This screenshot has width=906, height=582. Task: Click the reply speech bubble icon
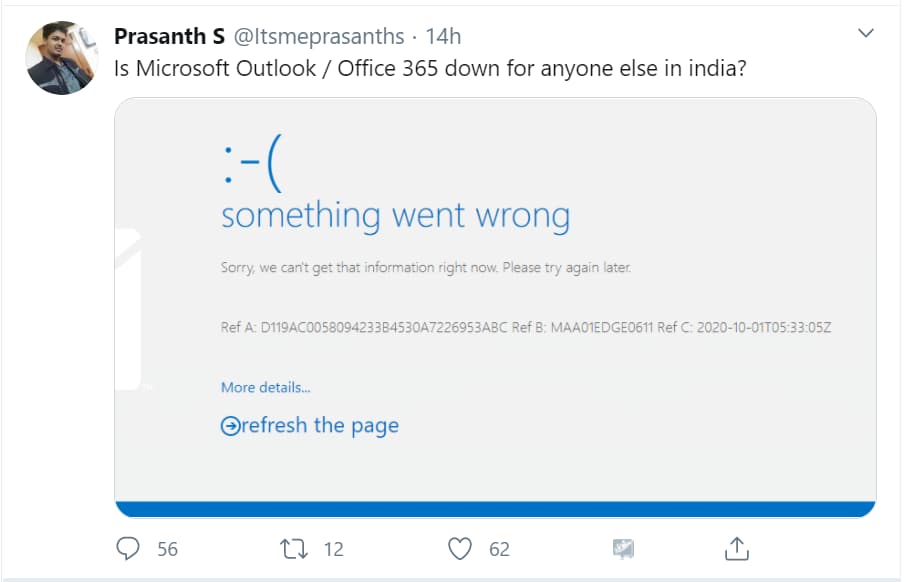click(x=127, y=548)
